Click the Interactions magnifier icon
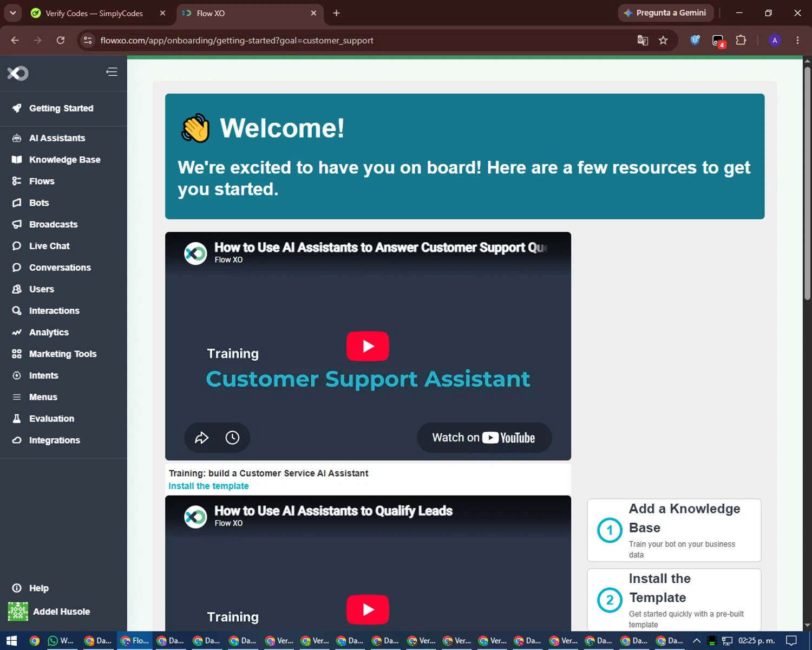 [x=17, y=311]
